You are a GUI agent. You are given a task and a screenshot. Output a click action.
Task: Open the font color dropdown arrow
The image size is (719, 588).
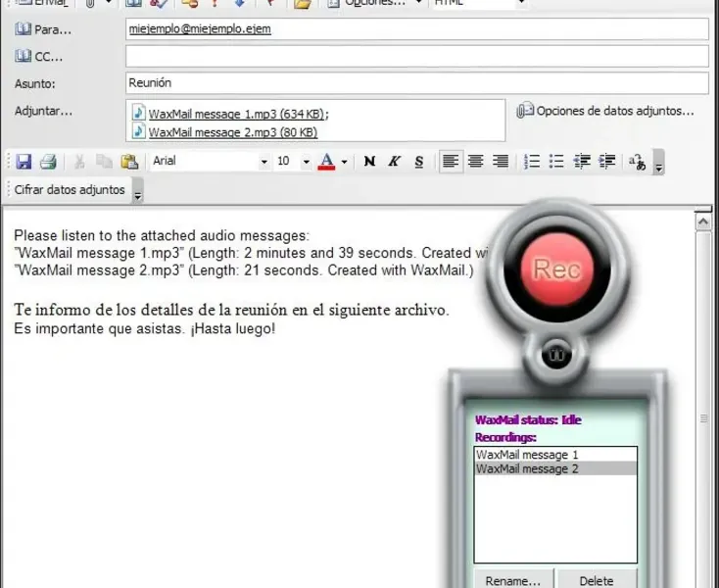[345, 162]
